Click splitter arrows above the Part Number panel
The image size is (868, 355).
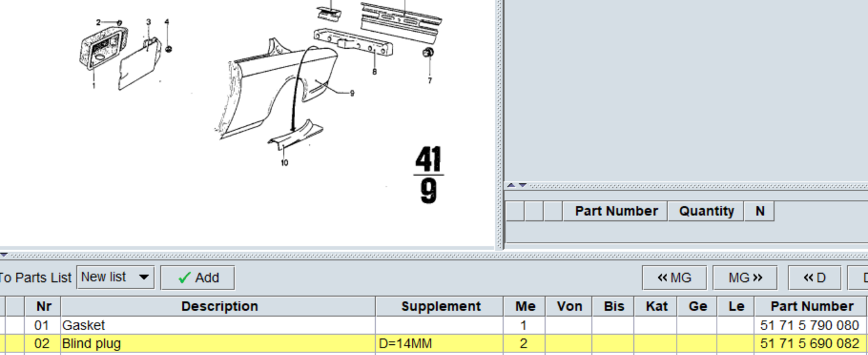coord(516,185)
